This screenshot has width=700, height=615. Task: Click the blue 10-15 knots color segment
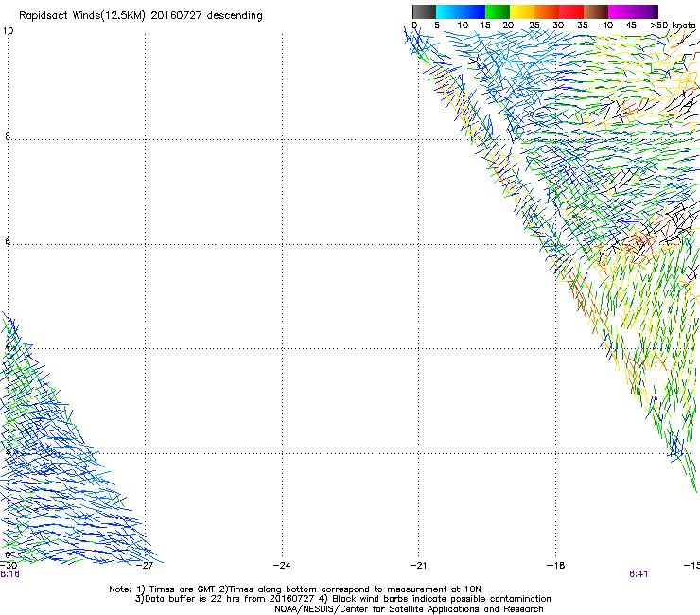point(473,11)
